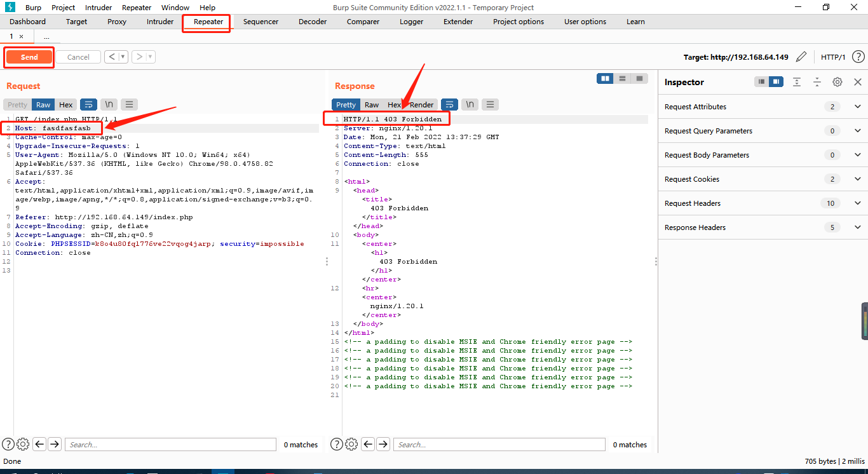Image resolution: width=868 pixels, height=474 pixels.
Task: Switch response view to Render
Action: coord(422,105)
